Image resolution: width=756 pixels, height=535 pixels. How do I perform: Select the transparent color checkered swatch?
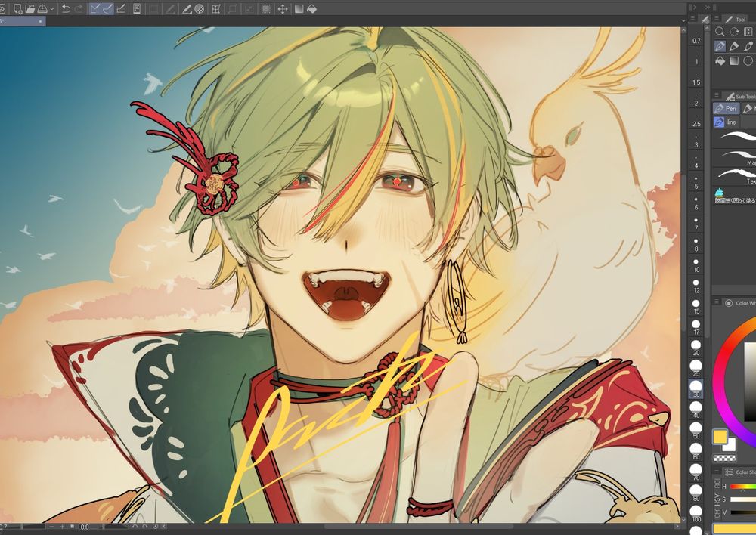[x=724, y=459]
